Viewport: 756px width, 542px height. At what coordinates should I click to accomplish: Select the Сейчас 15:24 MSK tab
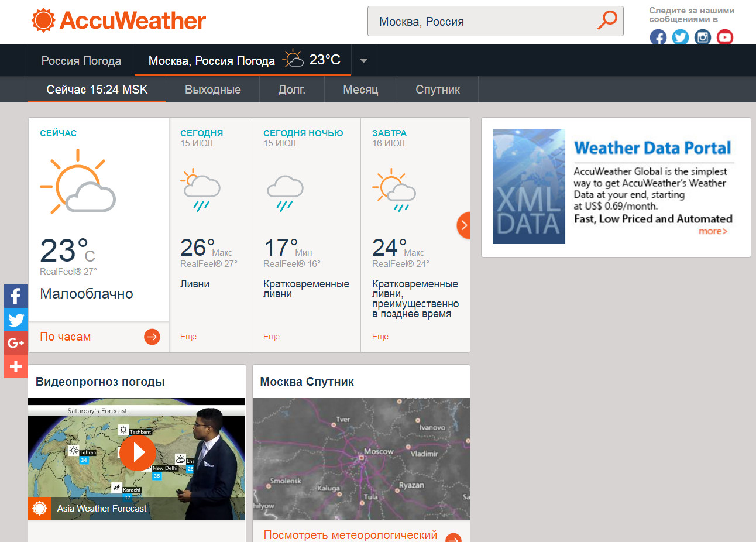tap(97, 90)
